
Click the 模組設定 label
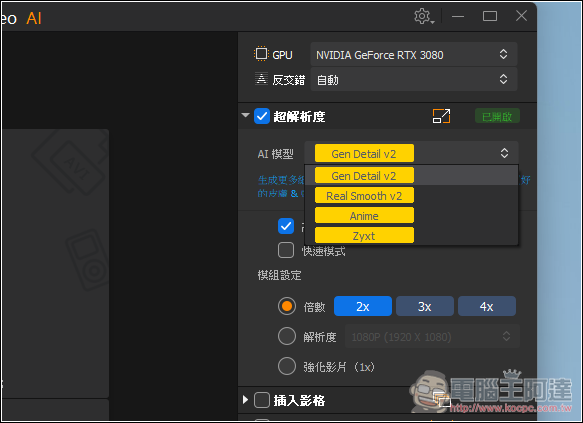[x=279, y=275]
